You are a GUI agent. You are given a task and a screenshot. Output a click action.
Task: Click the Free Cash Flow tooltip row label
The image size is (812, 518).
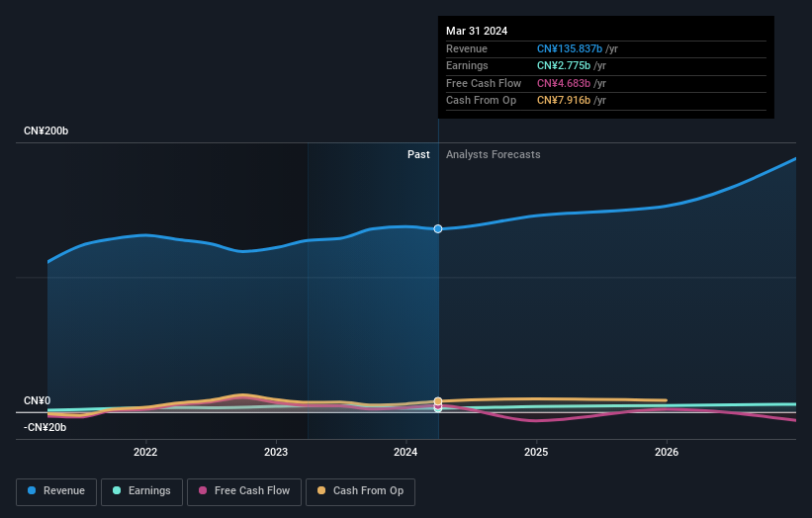[x=484, y=83]
